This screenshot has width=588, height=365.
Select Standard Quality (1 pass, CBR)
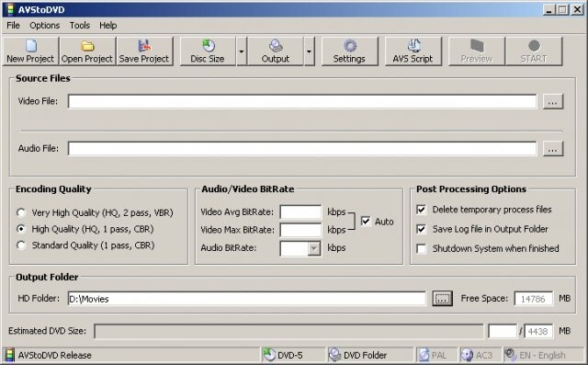click(21, 245)
